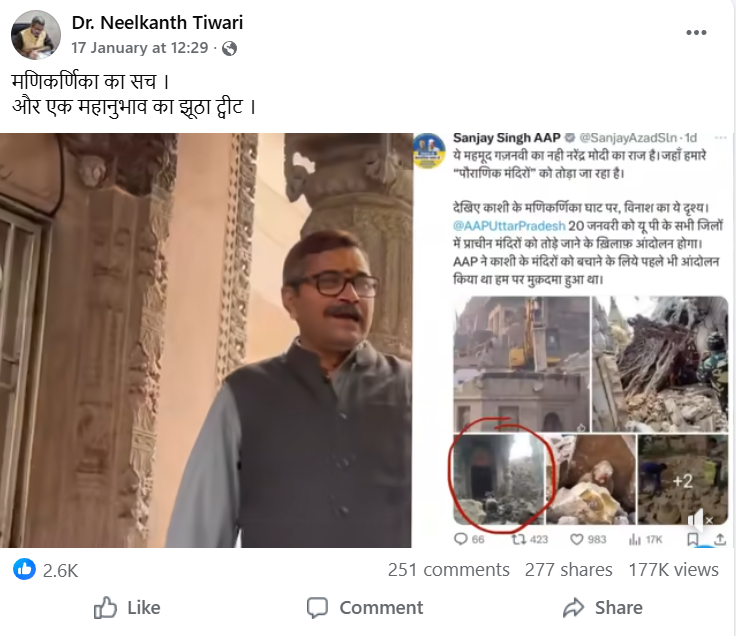Click the 177K views count
This screenshot has height=636, width=736.
click(674, 569)
